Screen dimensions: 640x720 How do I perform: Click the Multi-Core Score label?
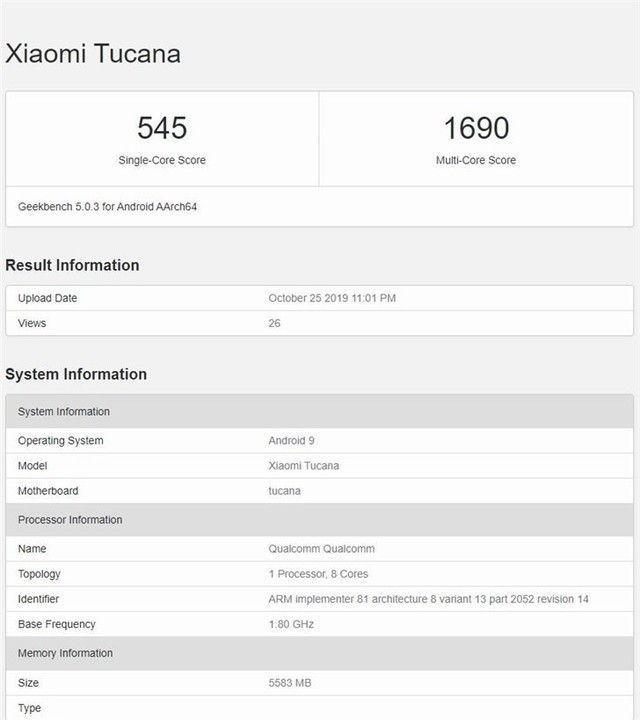coord(476,160)
